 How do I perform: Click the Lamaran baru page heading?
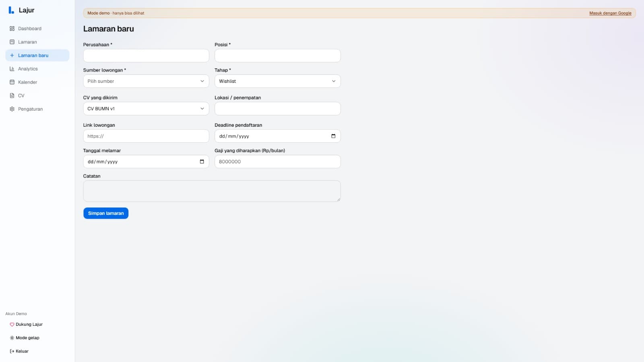(x=109, y=29)
